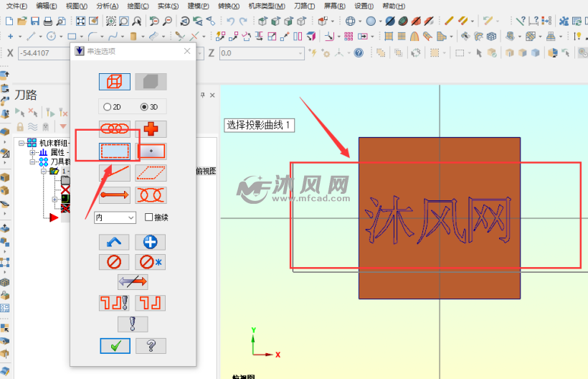Screen dimensions: 588x379
Task: Open the wireframe shading dropdown arrow
Action: tap(360, 21)
